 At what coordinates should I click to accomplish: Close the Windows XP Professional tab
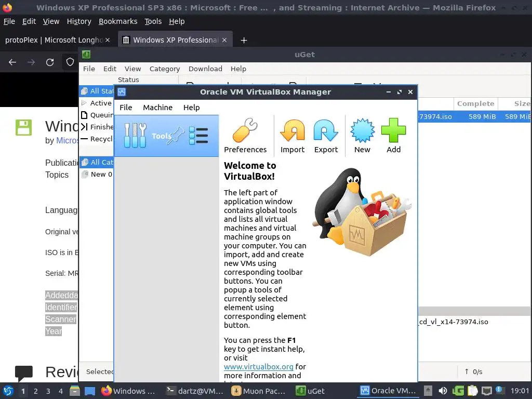(224, 40)
